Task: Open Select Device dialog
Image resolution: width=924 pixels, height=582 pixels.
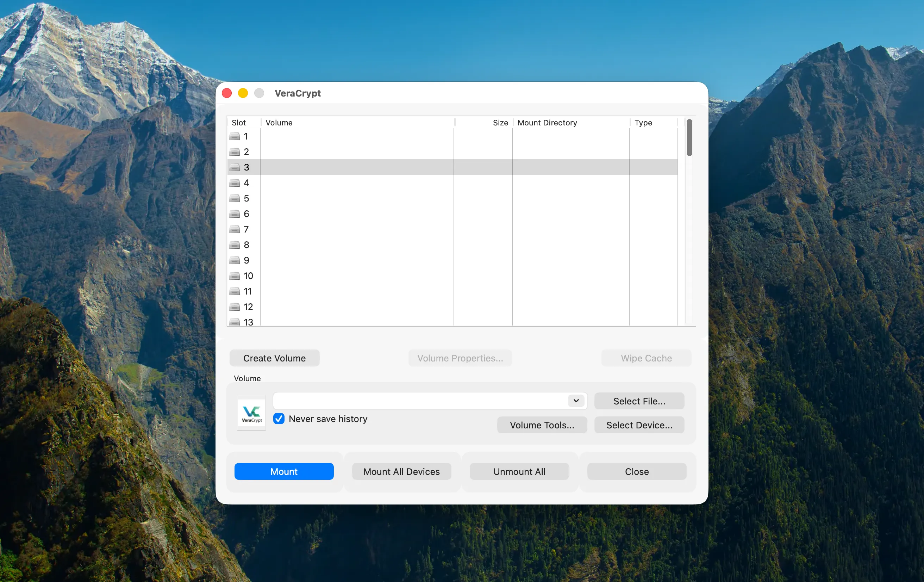Action: point(639,425)
